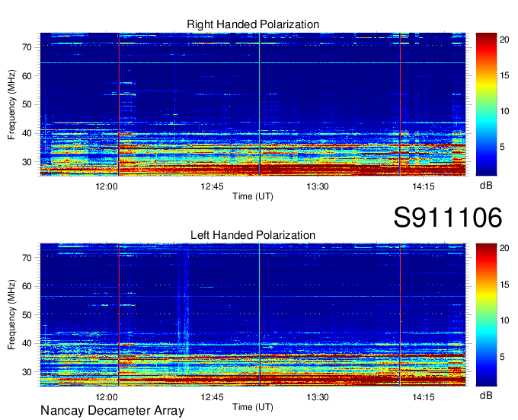Click the 70 frequency tick on the lower plot
This screenshot has width=518, height=420.
pyautogui.click(x=27, y=258)
